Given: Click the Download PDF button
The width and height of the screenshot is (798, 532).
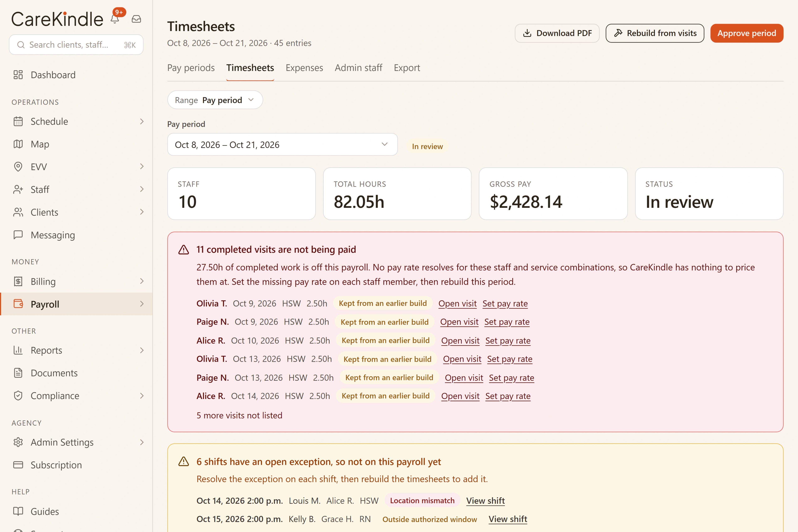Looking at the screenshot, I should (557, 33).
